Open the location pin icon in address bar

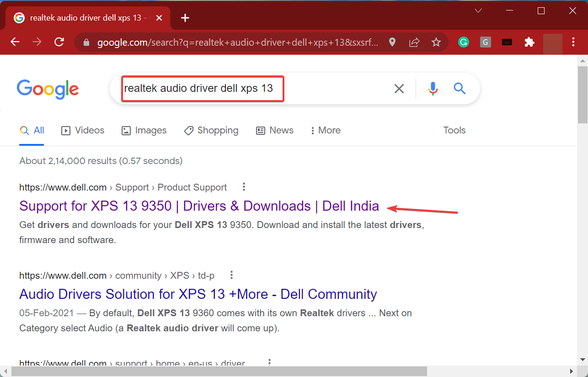point(392,42)
